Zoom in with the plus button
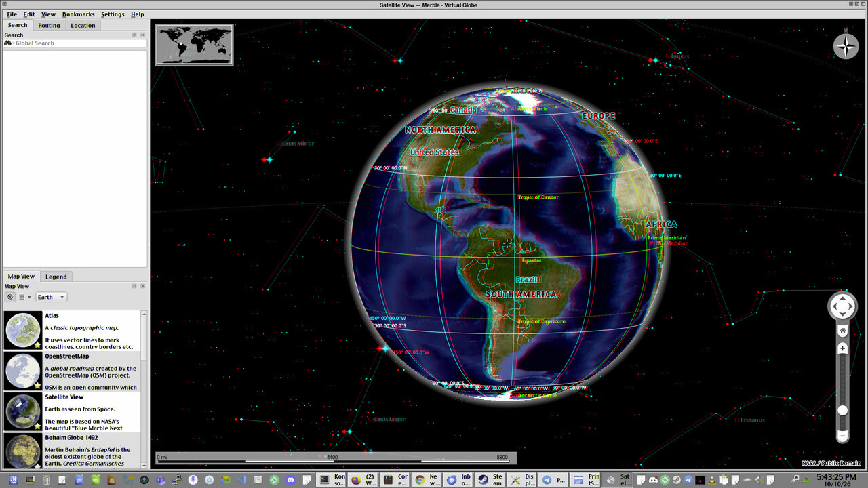This screenshot has height=488, width=868. [842, 348]
